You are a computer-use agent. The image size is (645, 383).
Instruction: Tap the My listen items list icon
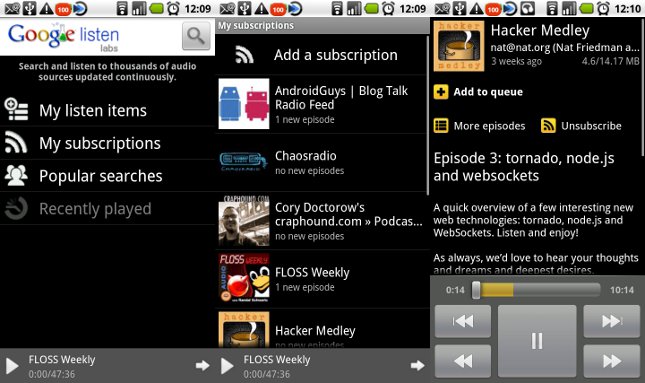pyautogui.click(x=16, y=109)
